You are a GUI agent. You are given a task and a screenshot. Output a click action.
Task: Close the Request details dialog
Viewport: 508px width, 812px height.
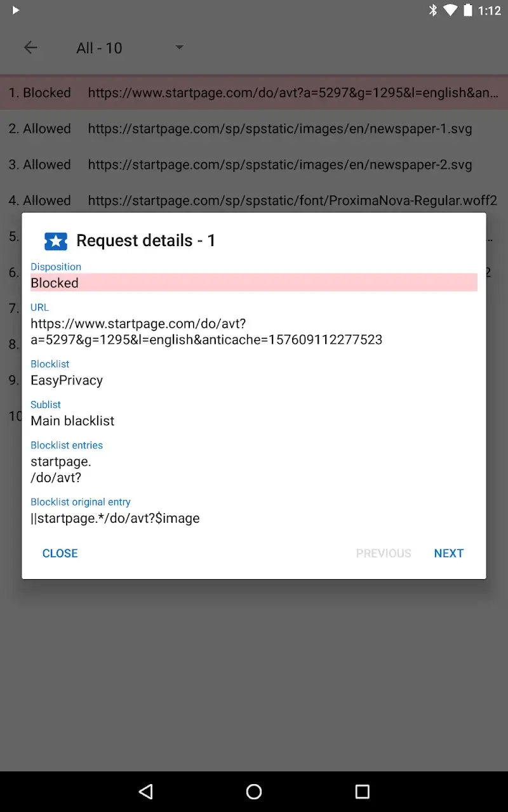pyautogui.click(x=60, y=553)
